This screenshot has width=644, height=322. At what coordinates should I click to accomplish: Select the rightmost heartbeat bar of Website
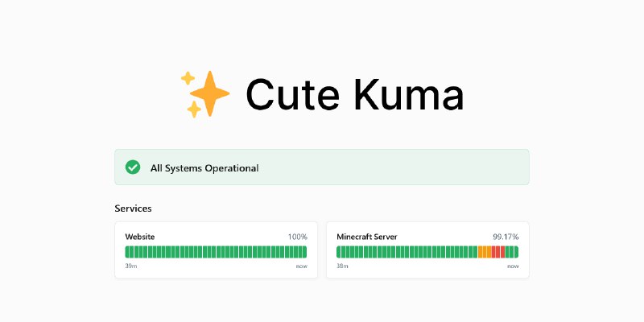(x=304, y=252)
